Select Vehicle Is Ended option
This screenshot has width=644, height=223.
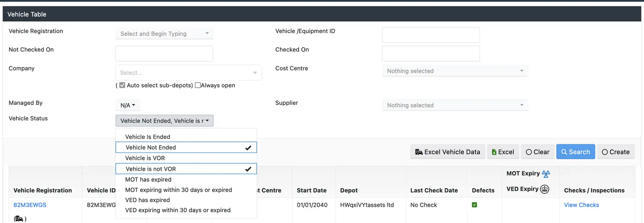[148, 137]
